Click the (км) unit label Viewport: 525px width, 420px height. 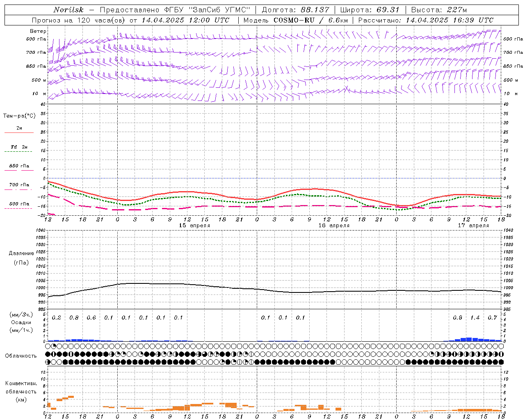(x=21, y=399)
